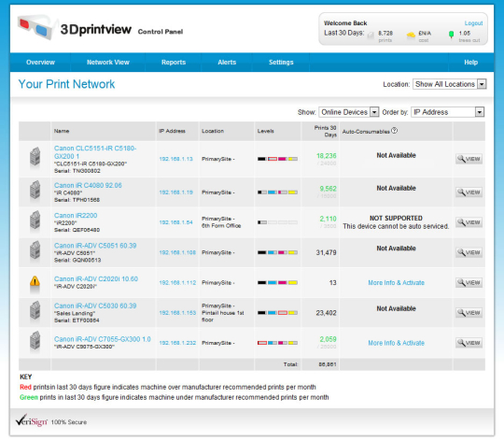The width and height of the screenshot is (504, 441).
Task: Click the Name column header
Action: tap(62, 131)
